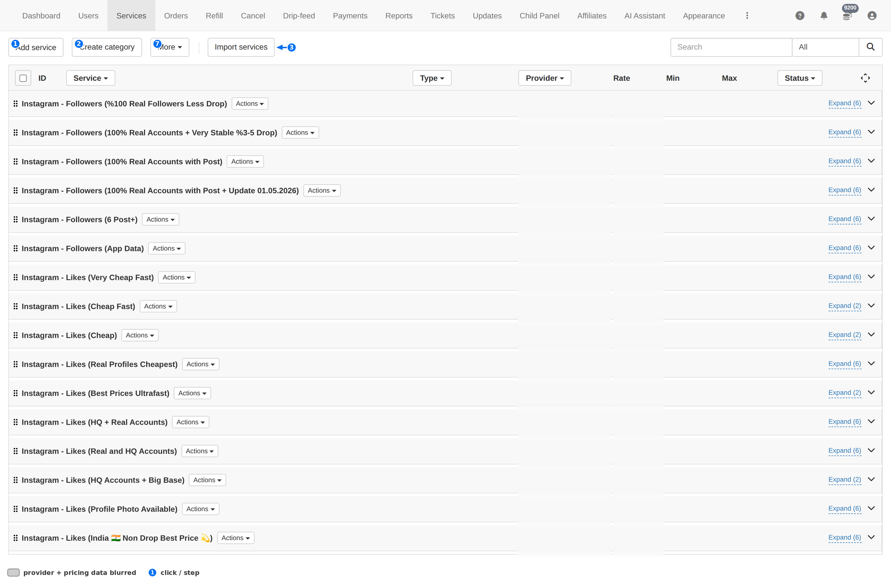Open the vertical three-dot overflow menu

click(x=747, y=16)
